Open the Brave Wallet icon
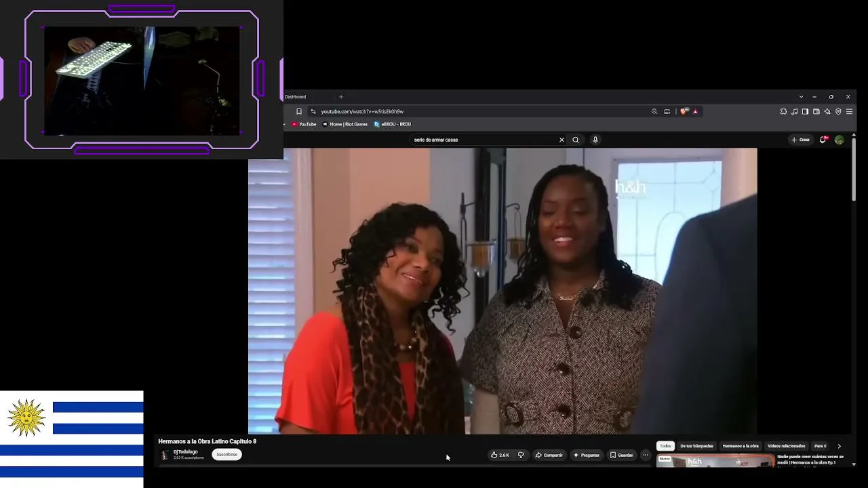Screen dimensions: 868x488 click(x=816, y=111)
